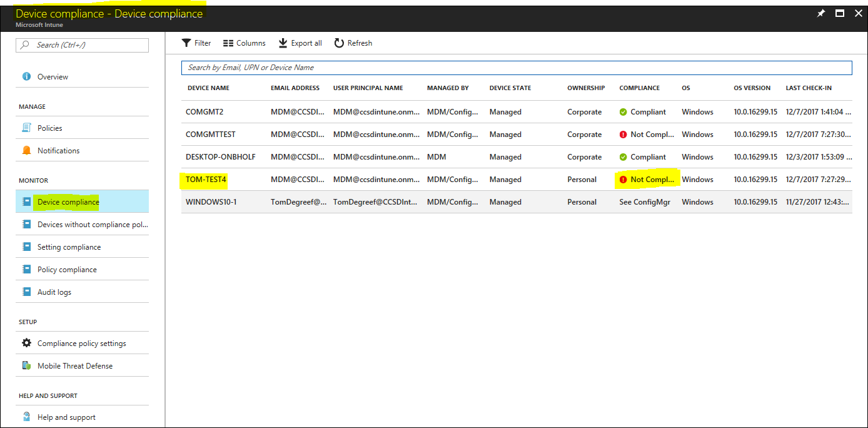Viewport: 868px width, 428px height.
Task: Open Policy compliance report
Action: (82, 269)
